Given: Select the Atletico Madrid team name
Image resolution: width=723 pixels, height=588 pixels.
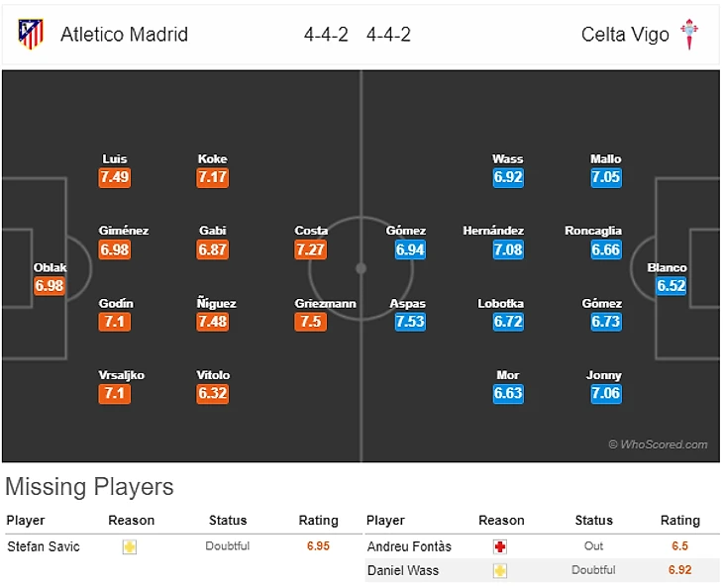Looking at the screenshot, I should (124, 35).
